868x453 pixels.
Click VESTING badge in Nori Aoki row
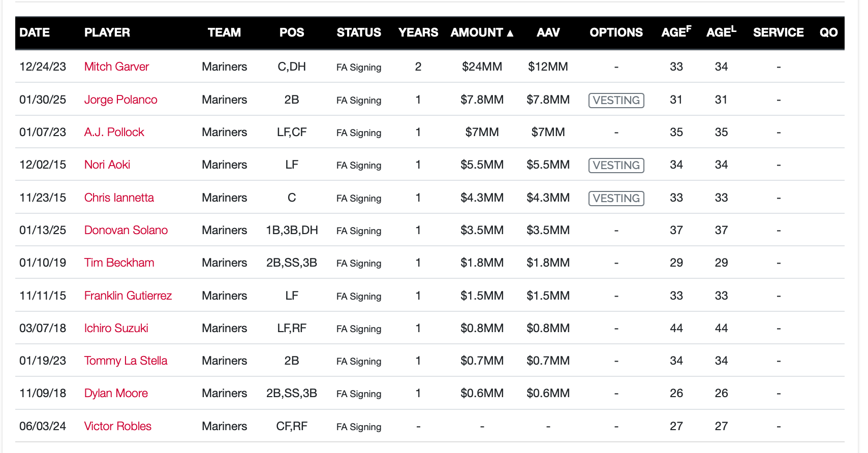[x=616, y=165]
